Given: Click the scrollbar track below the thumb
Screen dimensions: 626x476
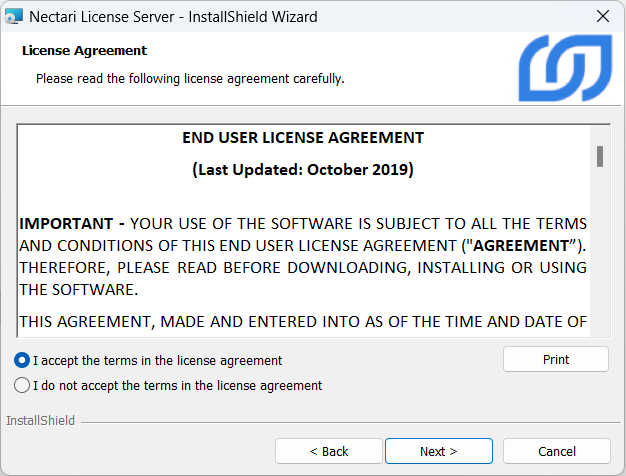Looking at the screenshot, I should (600, 260).
